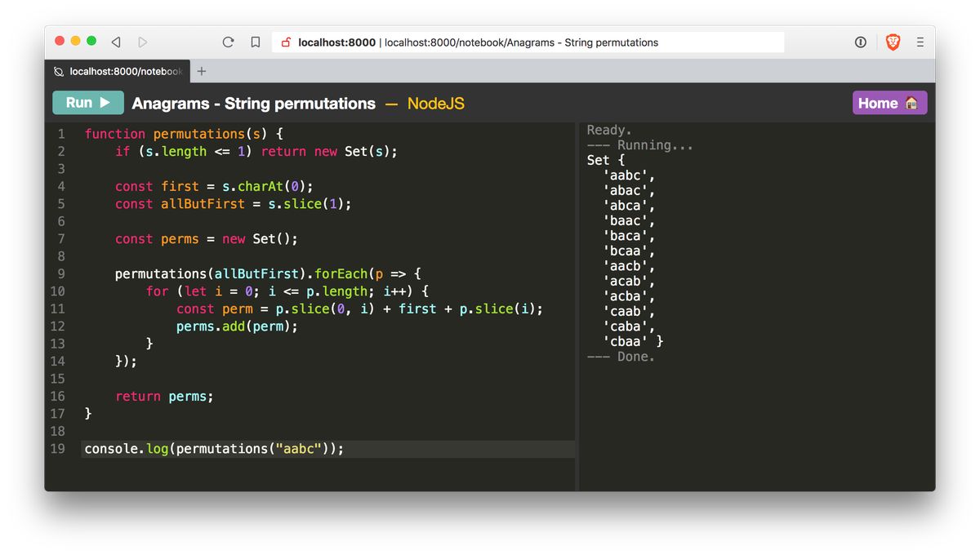This screenshot has width=980, height=555.
Task: Click the back navigation arrow
Action: 115,42
